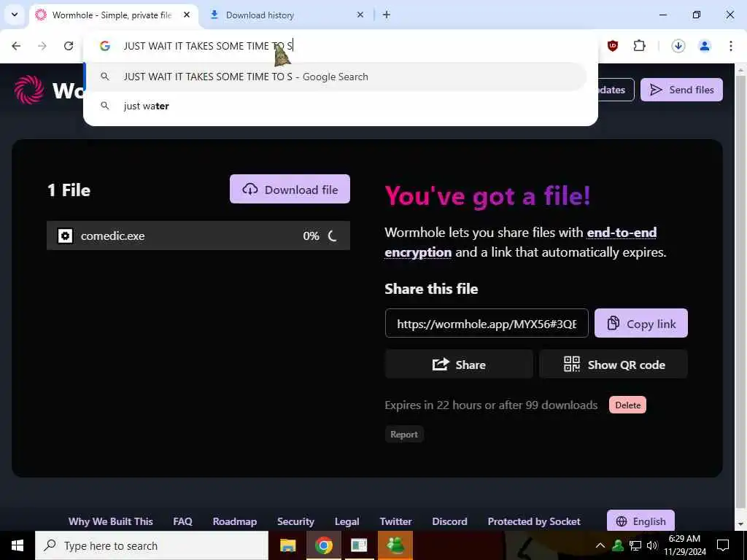This screenshot has height=560, width=747.
Task: Open the Chrome three-dot menu
Action: (730, 46)
